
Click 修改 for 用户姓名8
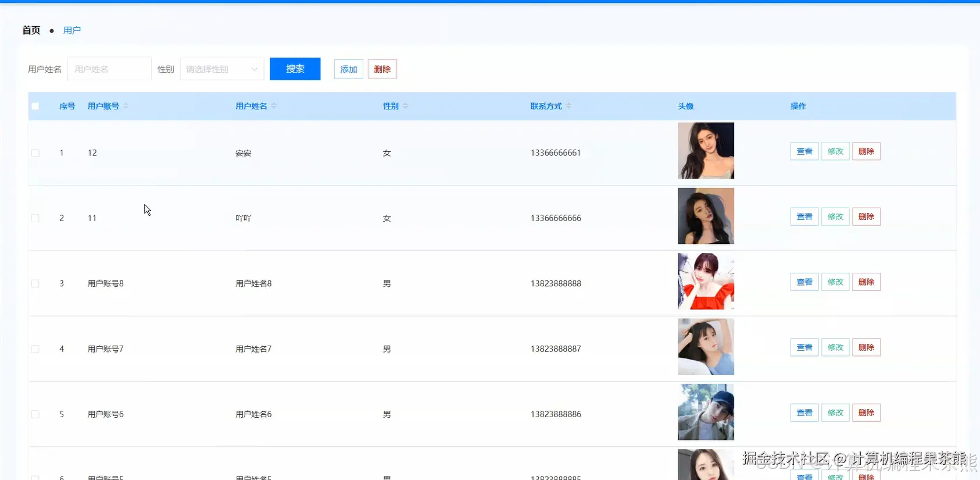pos(835,282)
